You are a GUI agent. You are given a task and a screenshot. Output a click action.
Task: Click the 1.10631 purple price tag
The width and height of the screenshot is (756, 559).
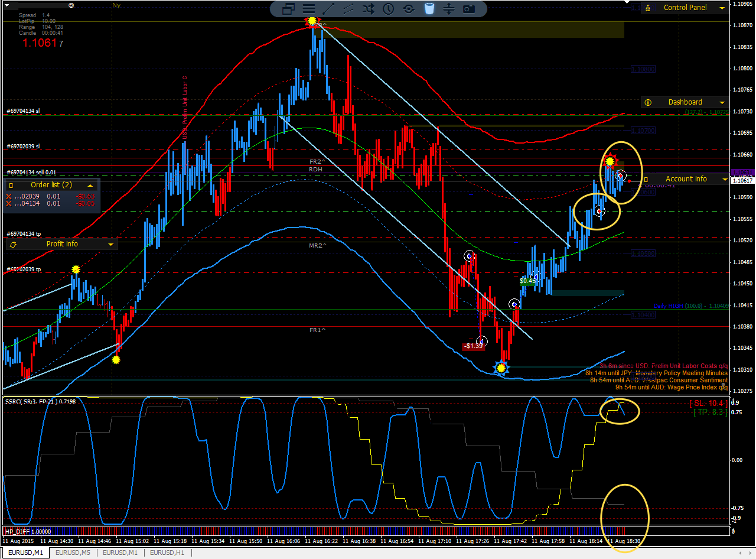pos(743,173)
